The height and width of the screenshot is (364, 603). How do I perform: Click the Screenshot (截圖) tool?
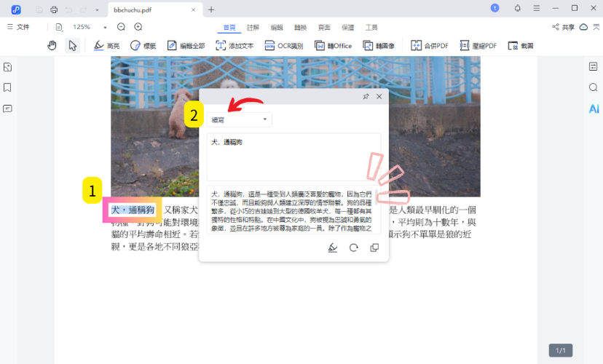coord(521,46)
